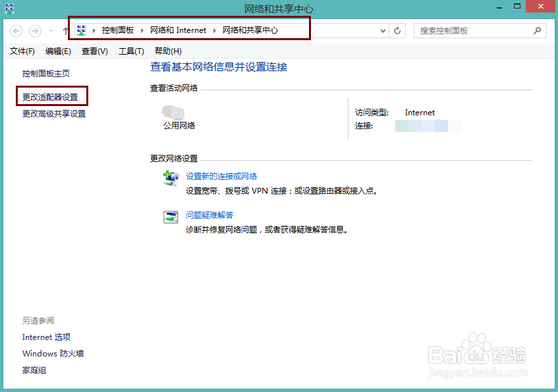Click the Refresh icon beside the address bar

pos(397,30)
